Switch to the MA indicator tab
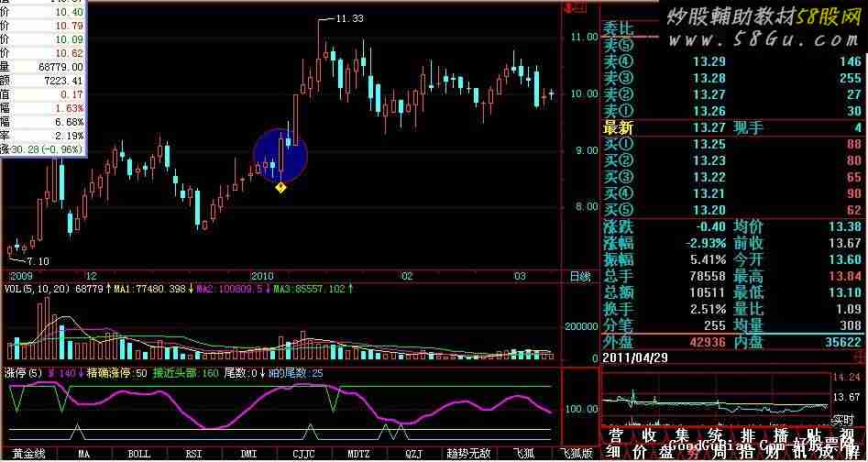 coord(83,454)
